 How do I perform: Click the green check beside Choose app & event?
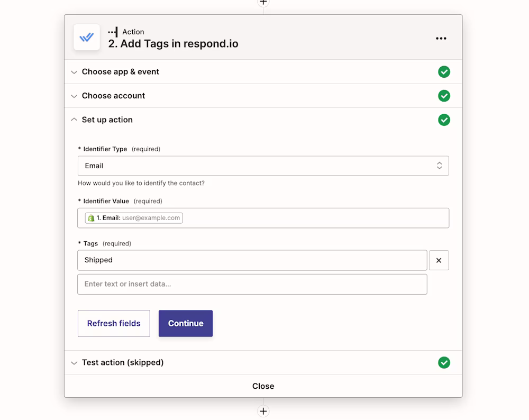[x=444, y=72]
